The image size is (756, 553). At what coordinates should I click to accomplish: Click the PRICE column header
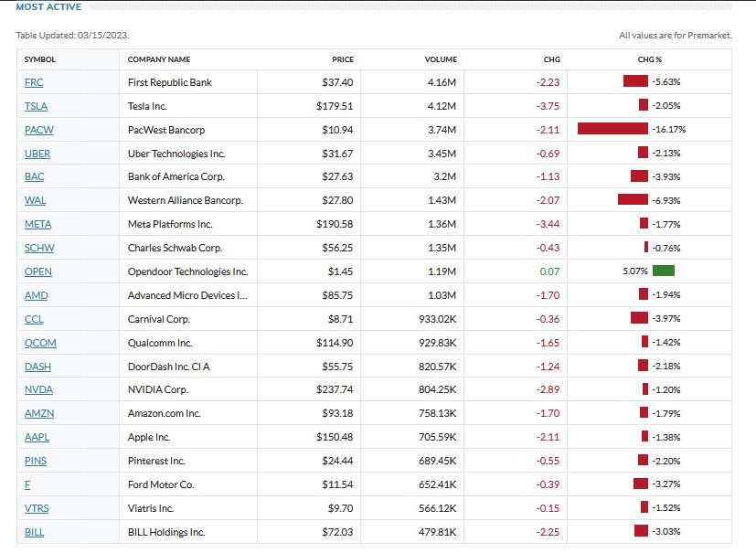[x=343, y=59]
